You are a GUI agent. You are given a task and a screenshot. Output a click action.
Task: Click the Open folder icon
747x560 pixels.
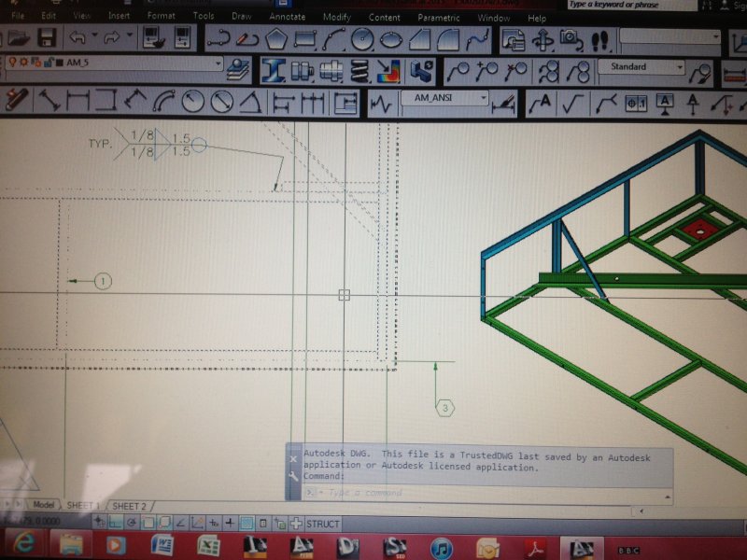point(18,37)
